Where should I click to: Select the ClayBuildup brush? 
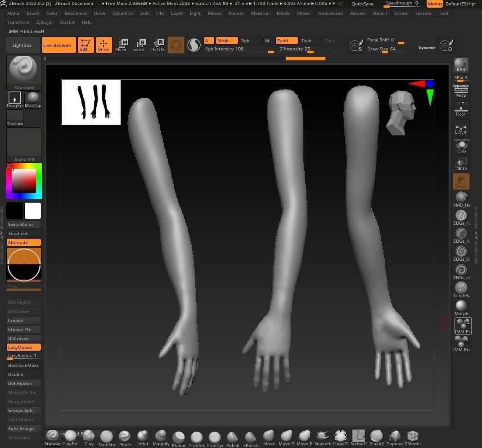click(x=70, y=437)
